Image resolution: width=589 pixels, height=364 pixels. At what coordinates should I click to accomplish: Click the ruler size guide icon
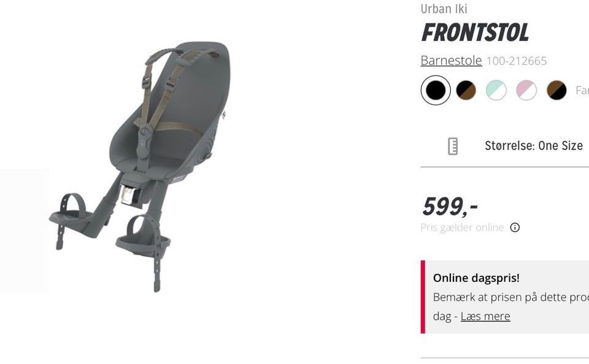coord(453,146)
